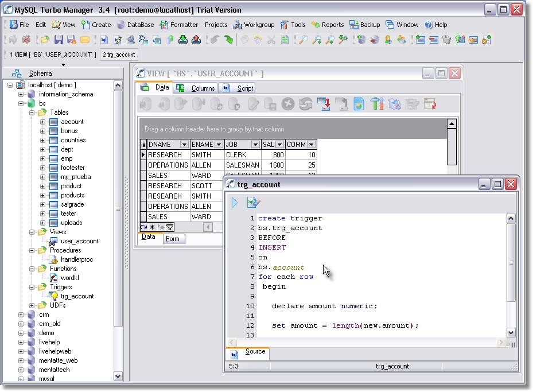Image resolution: width=533 pixels, height=392 pixels.
Task: Expand the information_schema database node
Action: pos(21,94)
